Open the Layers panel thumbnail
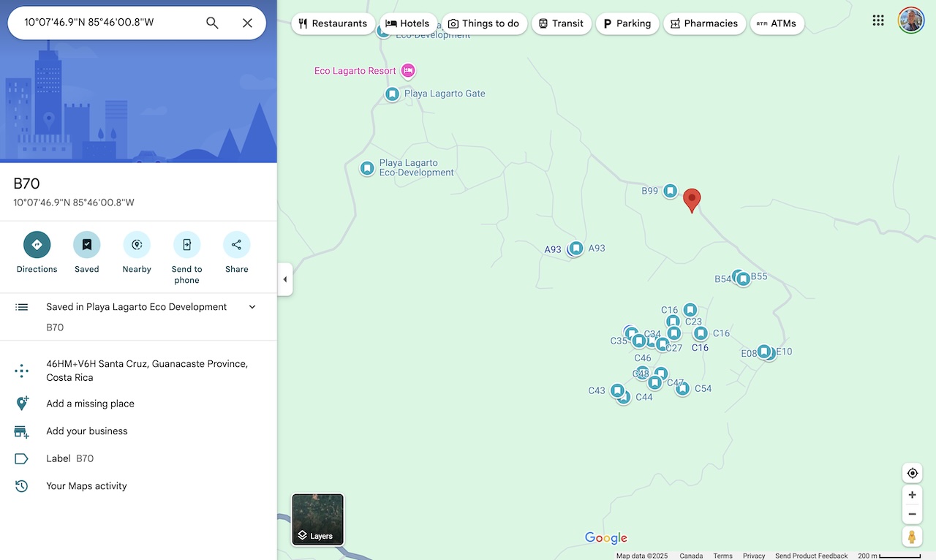Viewport: 936px width, 560px height. (317, 519)
